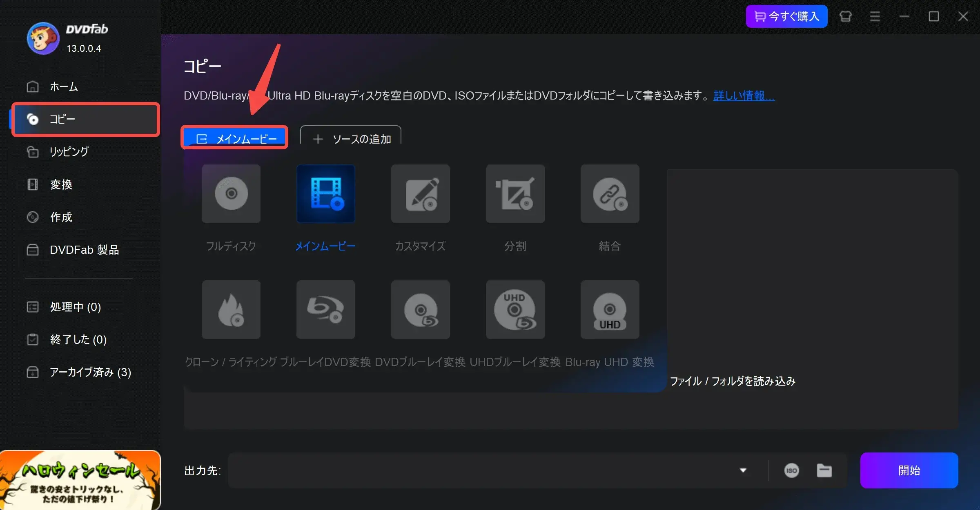Open the skin/theme shirt icon
This screenshot has height=510, width=980.
coord(846,16)
